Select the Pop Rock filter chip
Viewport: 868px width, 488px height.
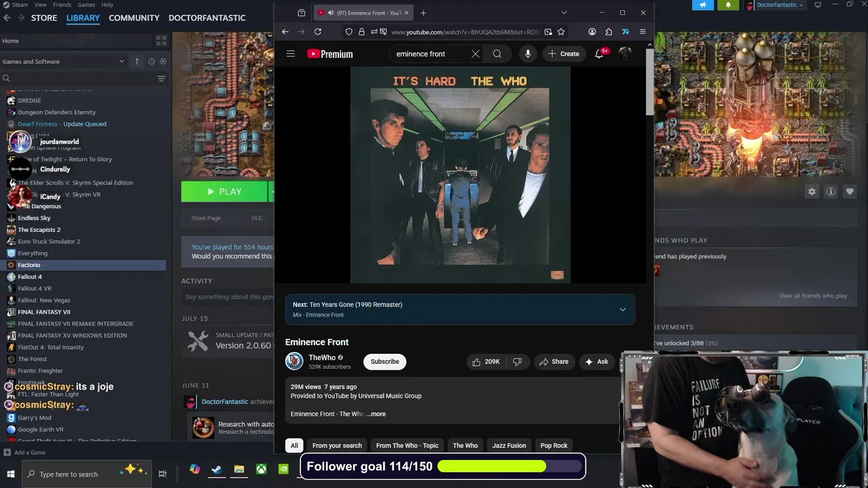click(x=554, y=445)
